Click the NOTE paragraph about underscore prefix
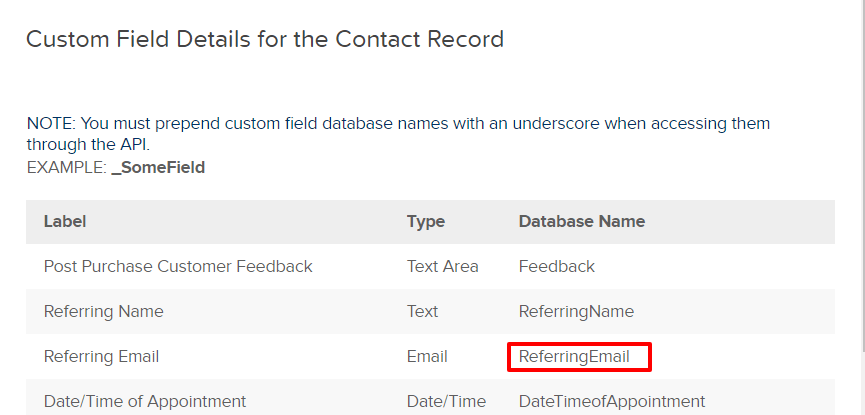This screenshot has width=865, height=415. point(398,134)
